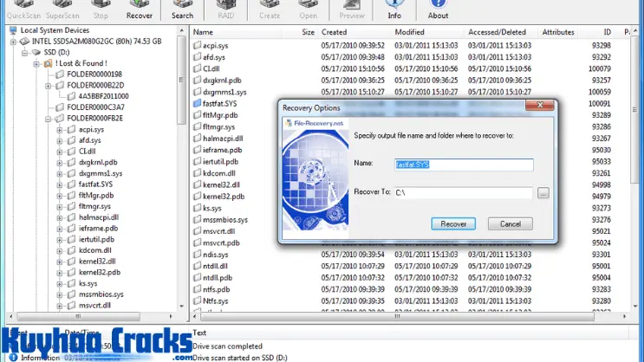Select the highlighted fastfat.SYS file in list
This screenshot has height=362, width=644.
[223, 103]
